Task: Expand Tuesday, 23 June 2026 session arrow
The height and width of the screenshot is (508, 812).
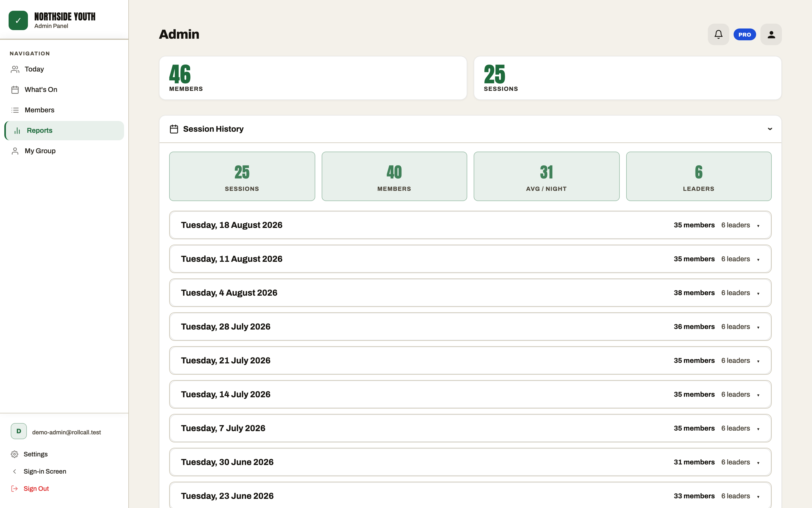Action: click(758, 497)
